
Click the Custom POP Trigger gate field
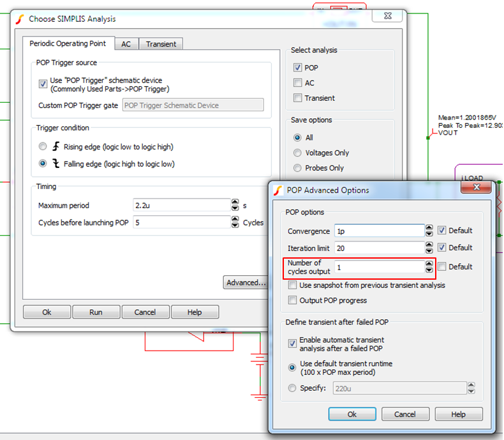tap(193, 105)
